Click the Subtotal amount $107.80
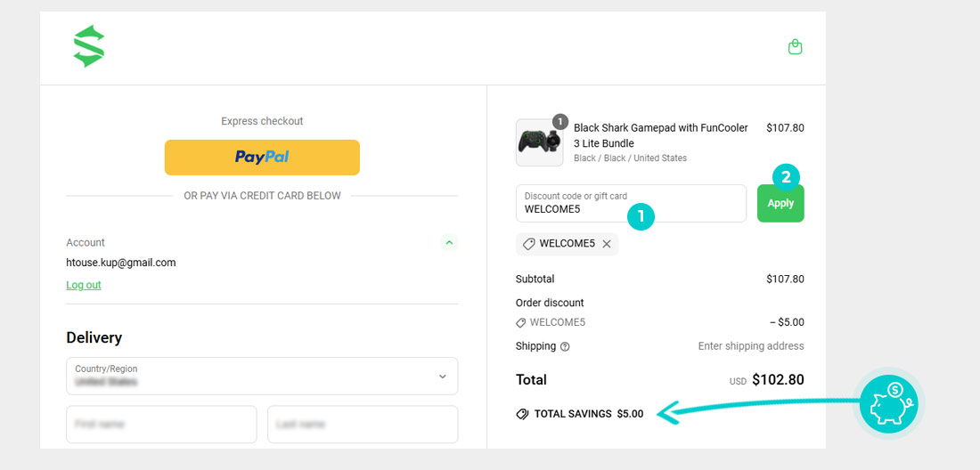 point(785,279)
